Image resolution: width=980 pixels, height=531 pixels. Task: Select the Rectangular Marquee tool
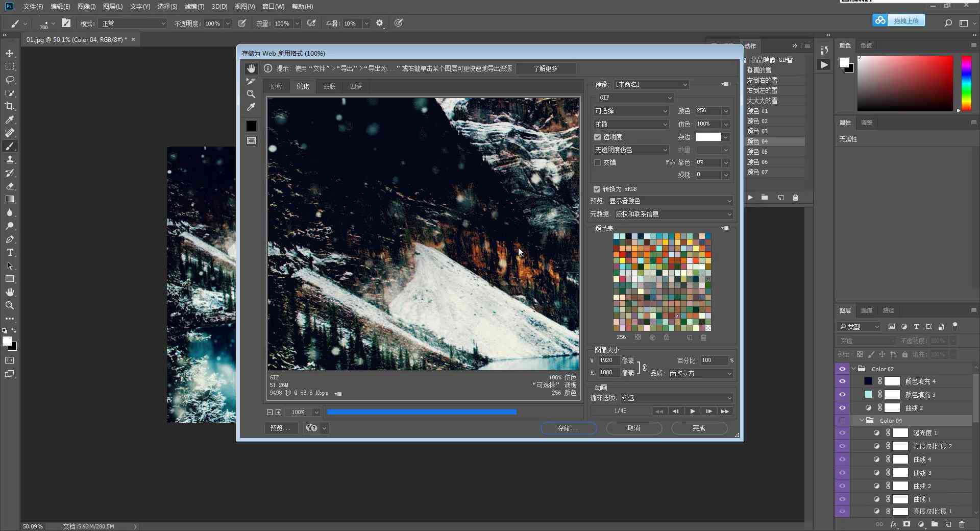pyautogui.click(x=10, y=66)
